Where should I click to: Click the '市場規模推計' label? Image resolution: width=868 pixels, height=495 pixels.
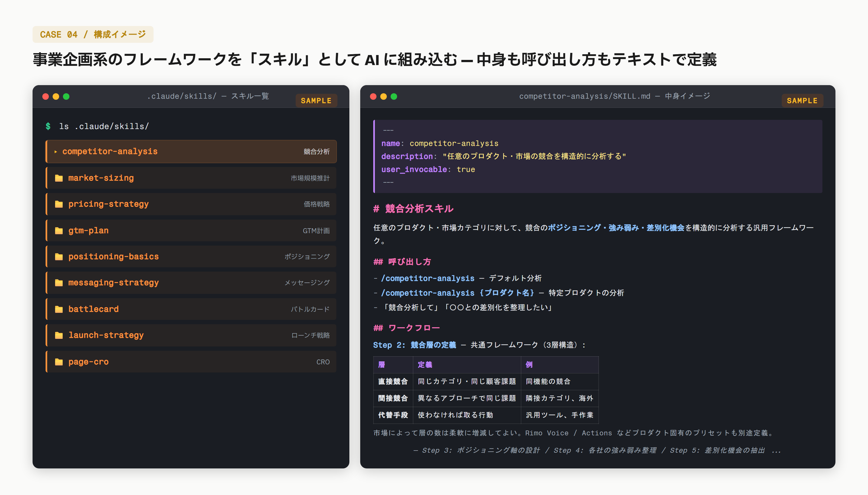point(310,178)
